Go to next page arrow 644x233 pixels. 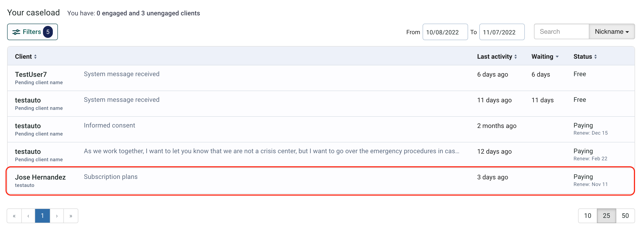(x=57, y=216)
